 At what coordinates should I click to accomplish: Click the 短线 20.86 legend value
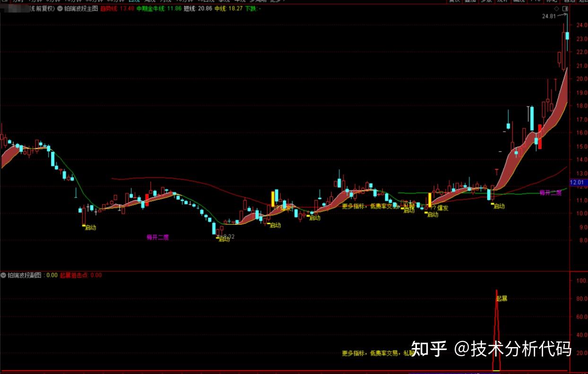(198, 8)
